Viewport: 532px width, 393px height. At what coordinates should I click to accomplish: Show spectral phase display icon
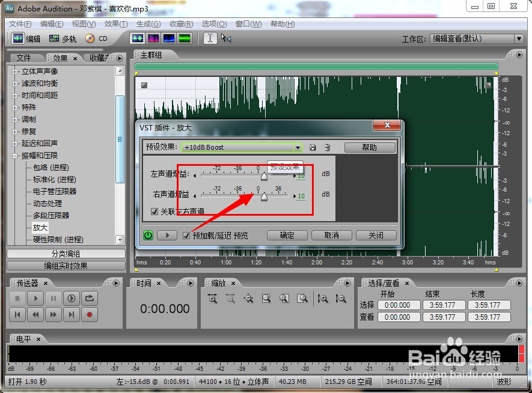pos(185,38)
